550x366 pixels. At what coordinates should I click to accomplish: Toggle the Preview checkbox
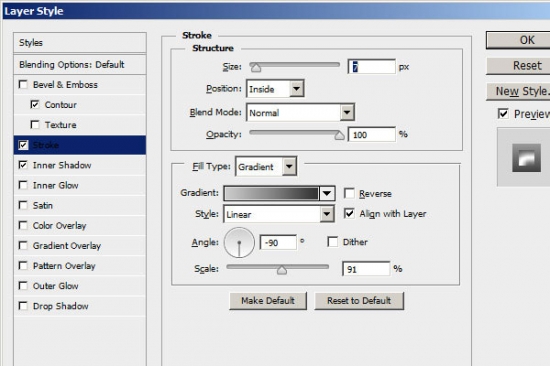pos(503,114)
